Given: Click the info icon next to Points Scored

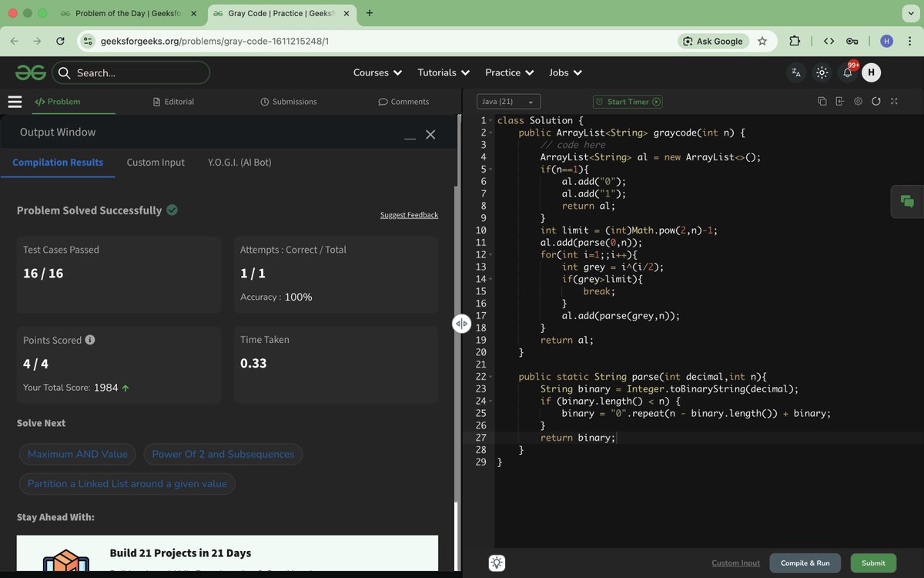Looking at the screenshot, I should coord(90,340).
